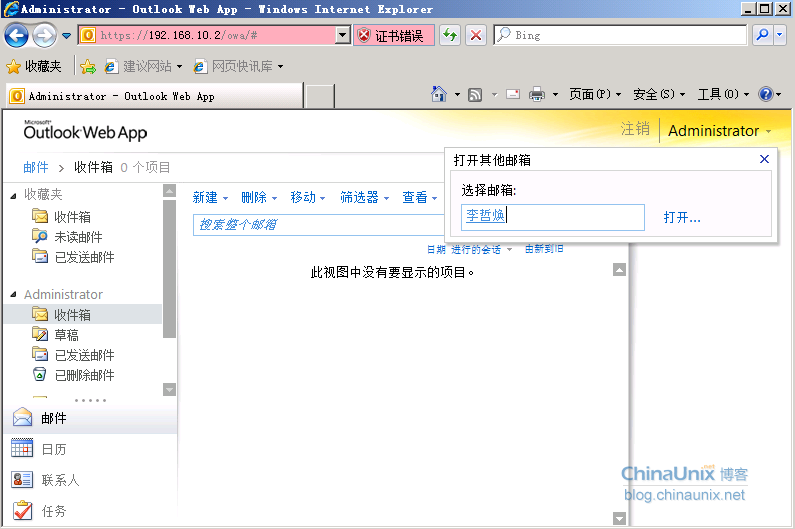795x529 pixels.
Task: Open the New (新建) dropdown
Action: pyautogui.click(x=210, y=197)
